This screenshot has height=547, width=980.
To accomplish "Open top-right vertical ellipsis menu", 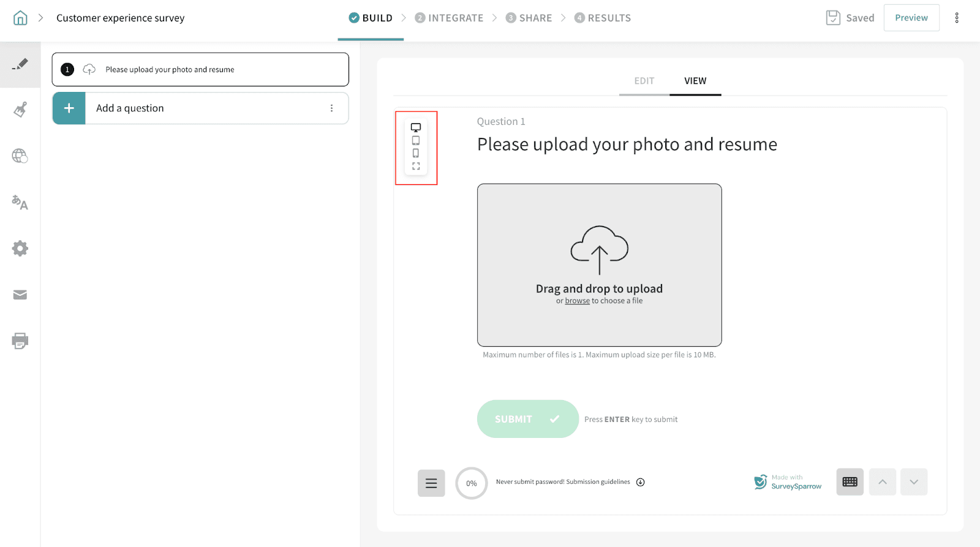I will (957, 18).
